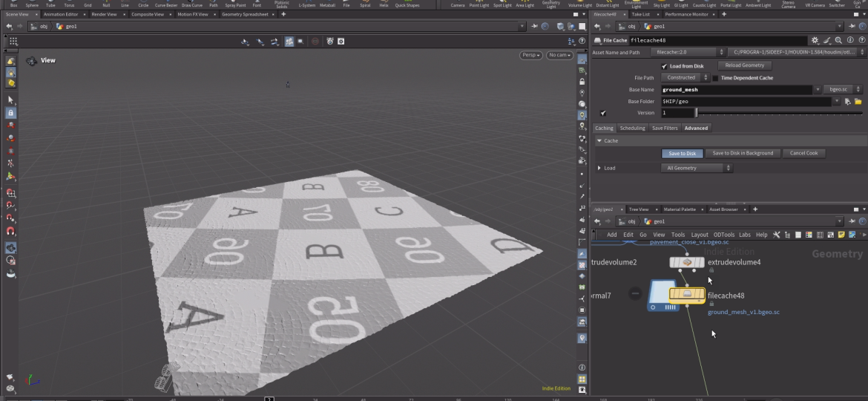Open the Layout menu in network editor
Image resolution: width=868 pixels, height=401 pixels.
tap(699, 235)
